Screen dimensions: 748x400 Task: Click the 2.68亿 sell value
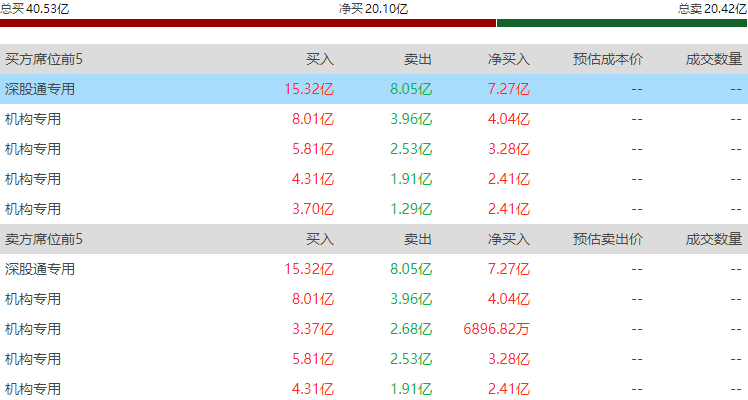[411, 329]
